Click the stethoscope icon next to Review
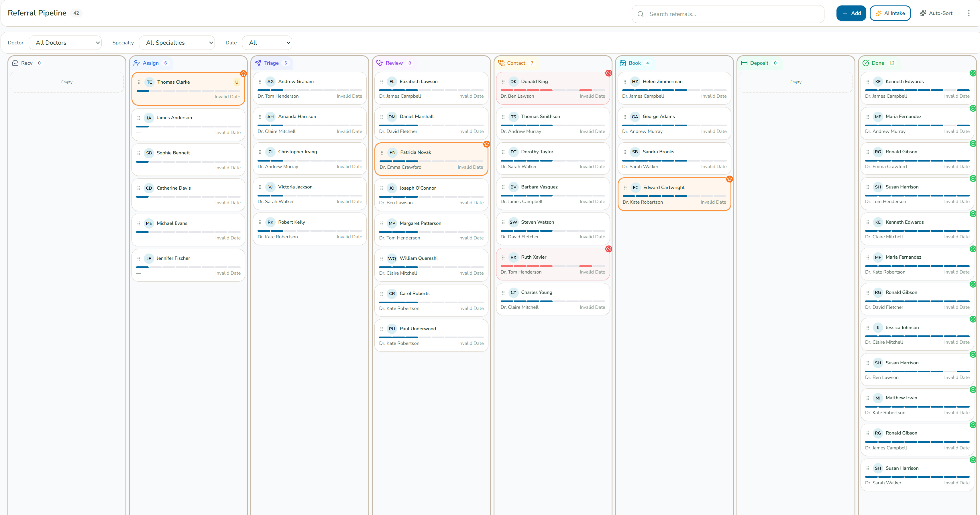The width and height of the screenshot is (980, 515). [x=380, y=63]
